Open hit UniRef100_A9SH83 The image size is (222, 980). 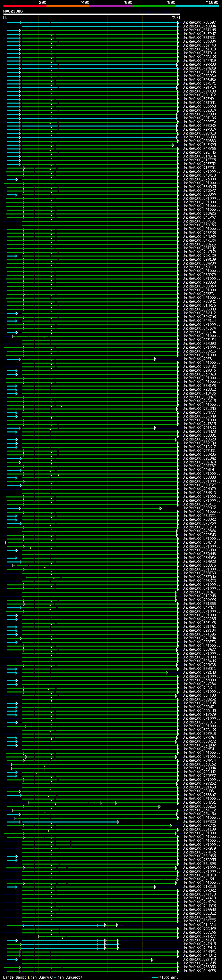click(199, 137)
